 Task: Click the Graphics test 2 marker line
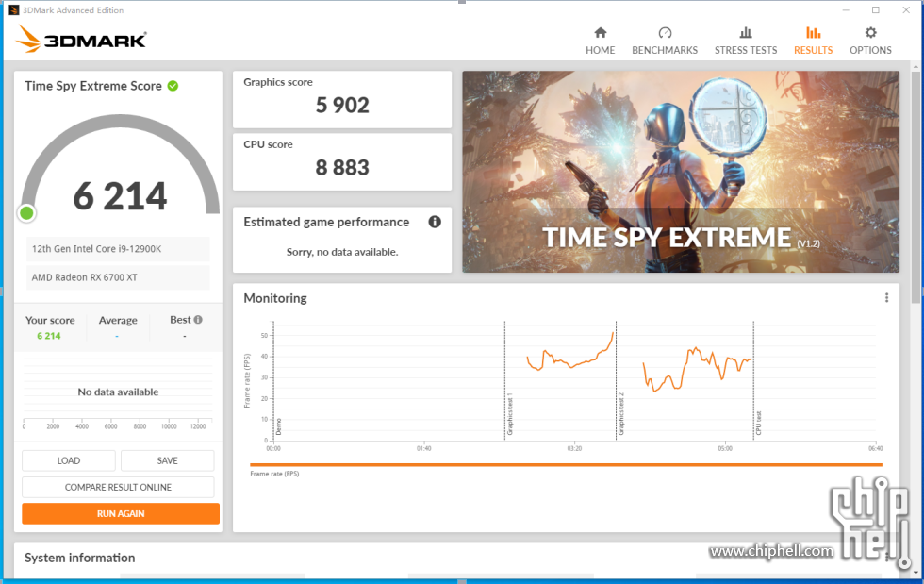617,380
